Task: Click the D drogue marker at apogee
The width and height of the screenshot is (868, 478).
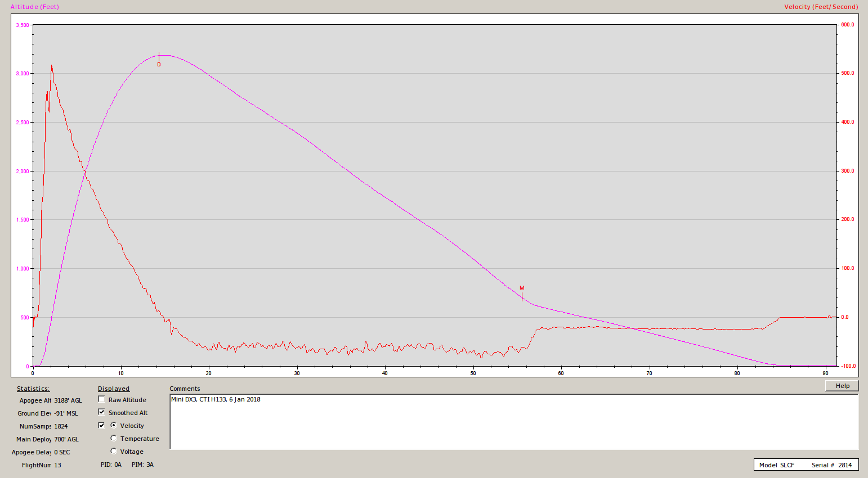Action: pyautogui.click(x=159, y=64)
